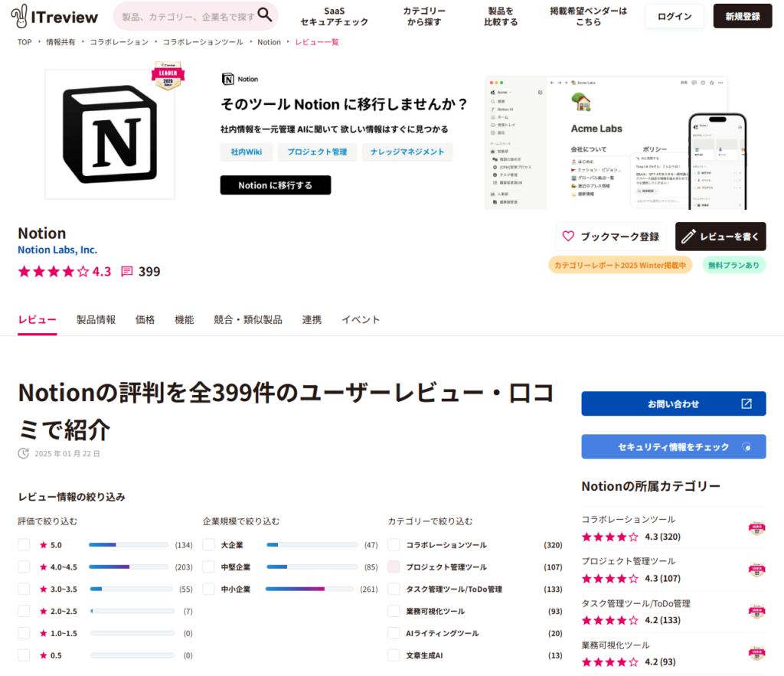This screenshot has height=676, width=784.
Task: Check the 文章生成AI filter checkbox
Action: pos(394,655)
